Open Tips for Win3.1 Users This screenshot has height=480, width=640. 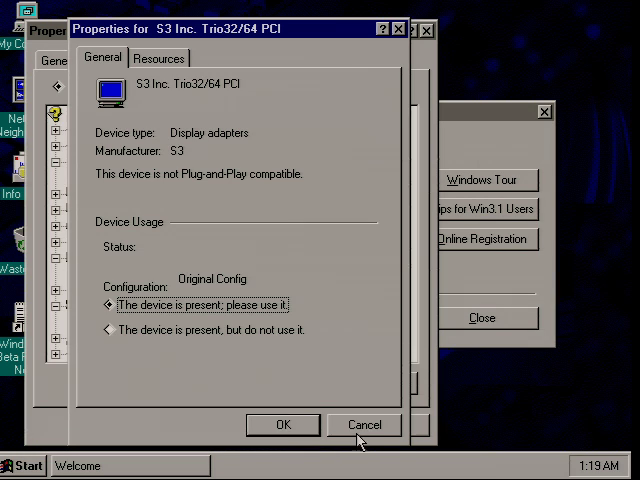click(488, 209)
